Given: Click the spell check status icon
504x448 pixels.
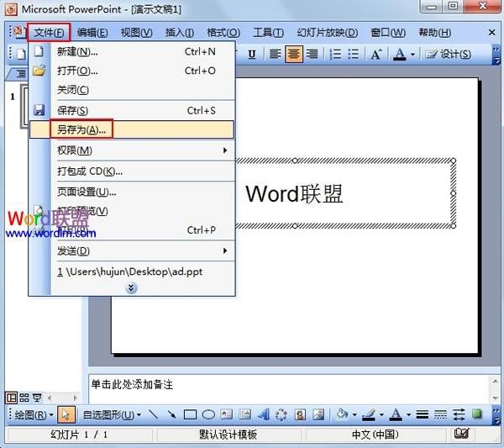Looking at the screenshot, I should click(x=461, y=435).
